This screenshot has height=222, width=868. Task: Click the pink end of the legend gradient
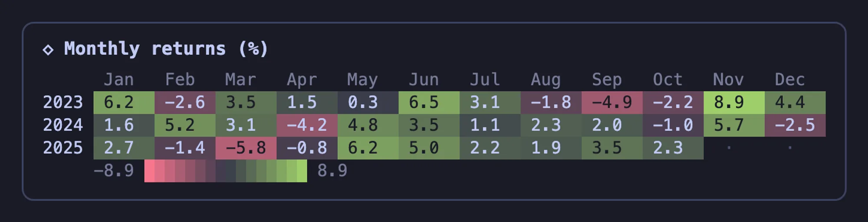pos(150,171)
